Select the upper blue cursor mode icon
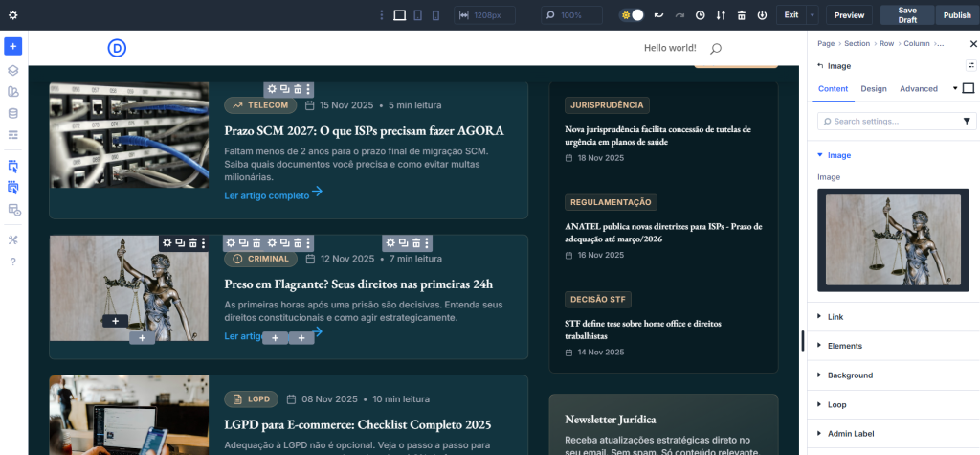Screen dimensions: 980x455 (x=13, y=166)
